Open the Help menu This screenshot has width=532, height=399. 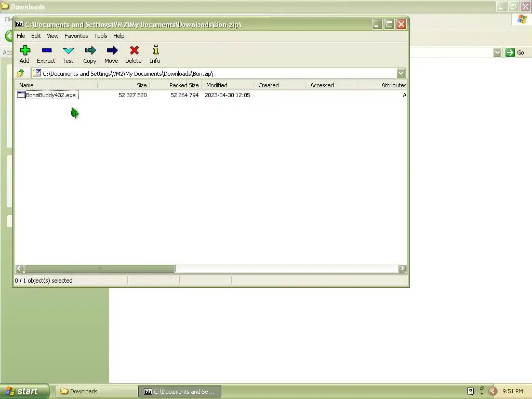119,36
